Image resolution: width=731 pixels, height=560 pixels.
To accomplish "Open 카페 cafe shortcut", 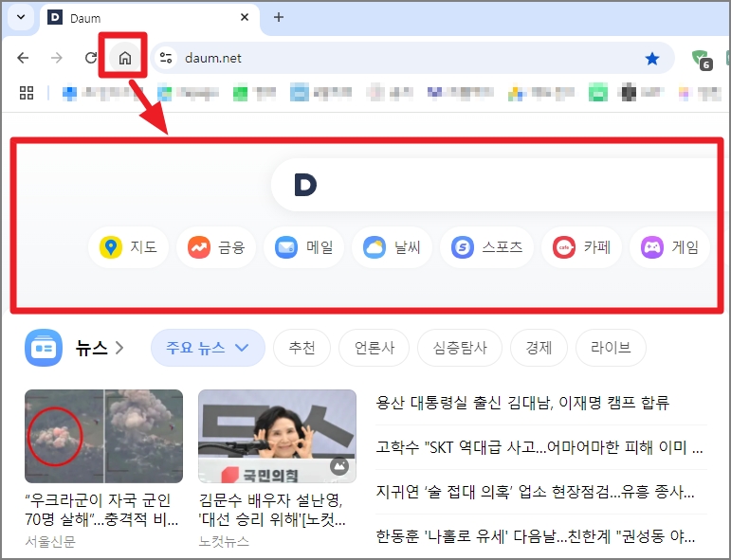I will [x=581, y=247].
